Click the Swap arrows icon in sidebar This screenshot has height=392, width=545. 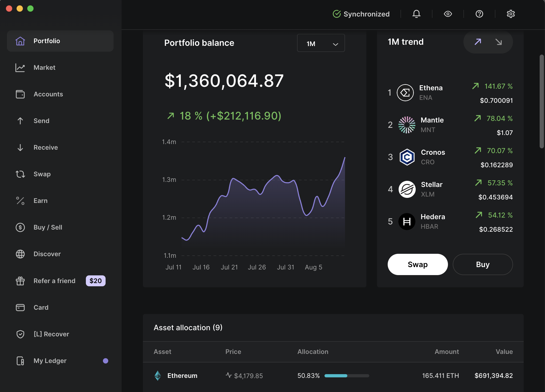click(x=20, y=174)
